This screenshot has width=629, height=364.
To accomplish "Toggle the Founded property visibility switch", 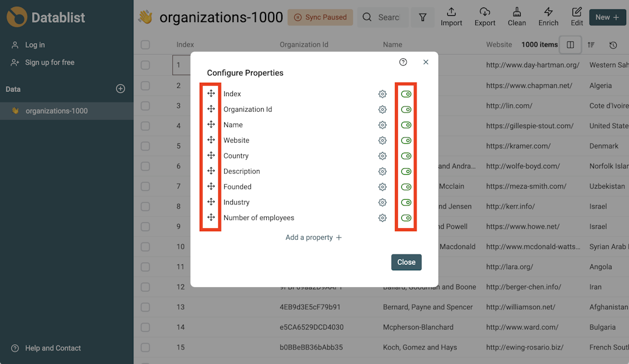I will (x=406, y=186).
